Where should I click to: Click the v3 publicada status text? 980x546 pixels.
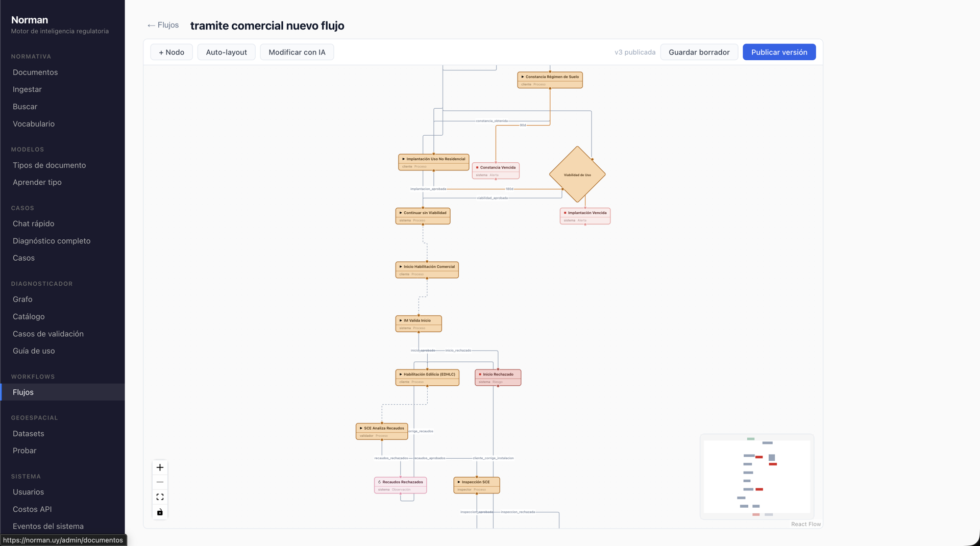pyautogui.click(x=634, y=52)
